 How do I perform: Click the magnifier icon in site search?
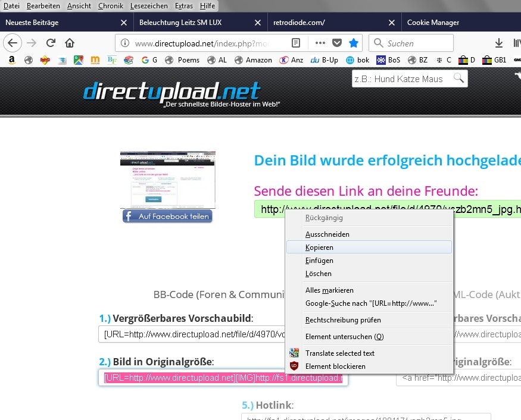[458, 78]
